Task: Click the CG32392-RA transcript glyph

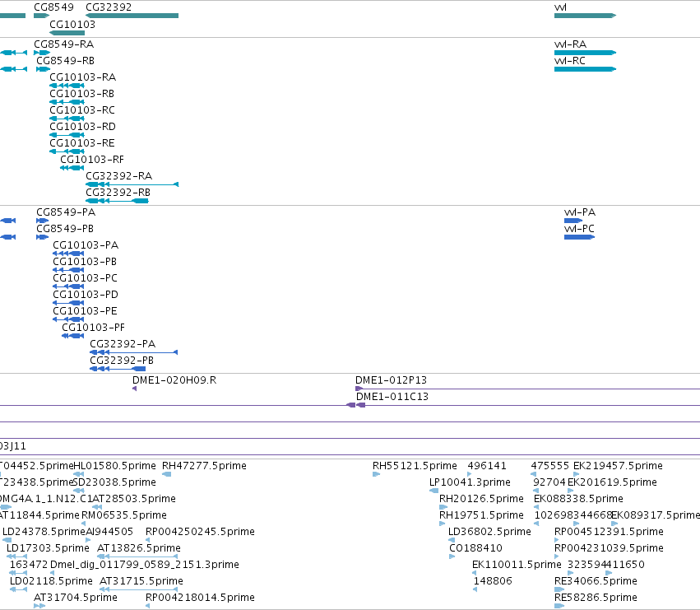Action: (132, 184)
